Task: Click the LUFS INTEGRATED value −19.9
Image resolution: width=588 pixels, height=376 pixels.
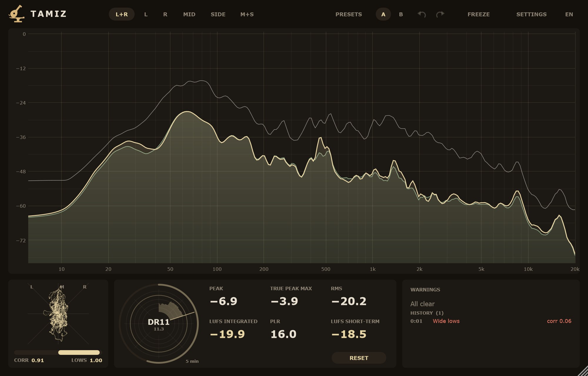Action: point(227,334)
